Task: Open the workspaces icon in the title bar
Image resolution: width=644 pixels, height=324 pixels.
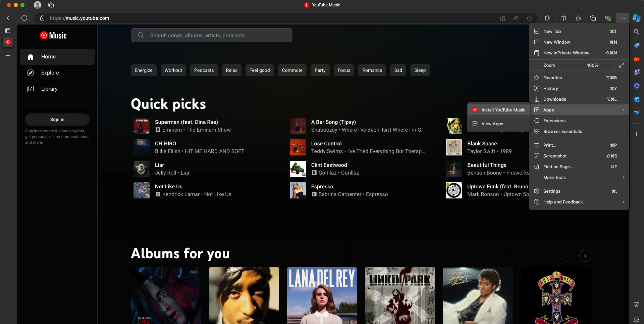Action: tap(51, 5)
